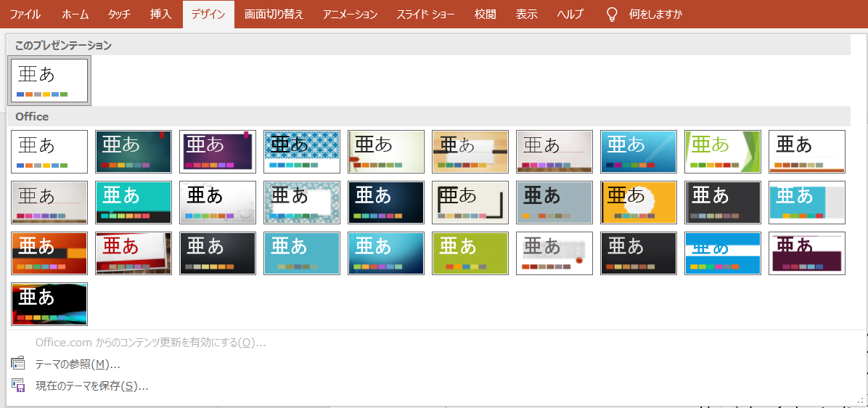Click the save current theme disk icon
Image resolution: width=868 pixels, height=408 pixels.
pyautogui.click(x=18, y=385)
